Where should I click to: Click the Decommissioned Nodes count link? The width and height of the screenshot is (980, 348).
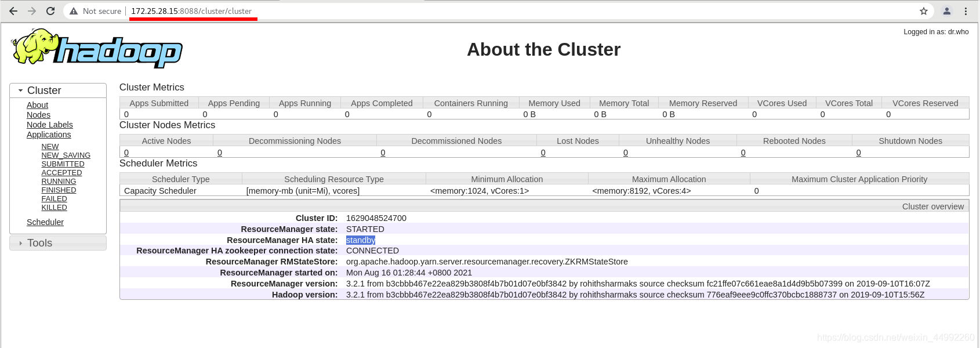[383, 153]
